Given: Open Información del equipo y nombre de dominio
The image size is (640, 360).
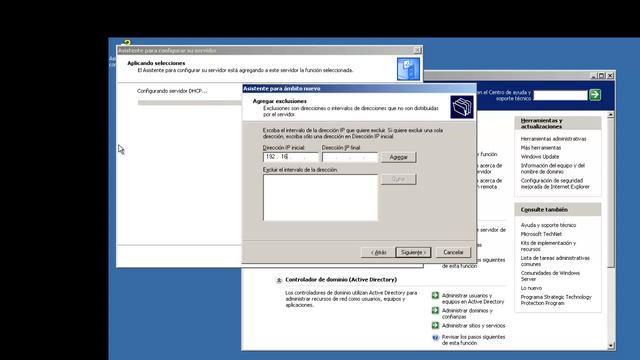Looking at the screenshot, I should [x=553, y=169].
